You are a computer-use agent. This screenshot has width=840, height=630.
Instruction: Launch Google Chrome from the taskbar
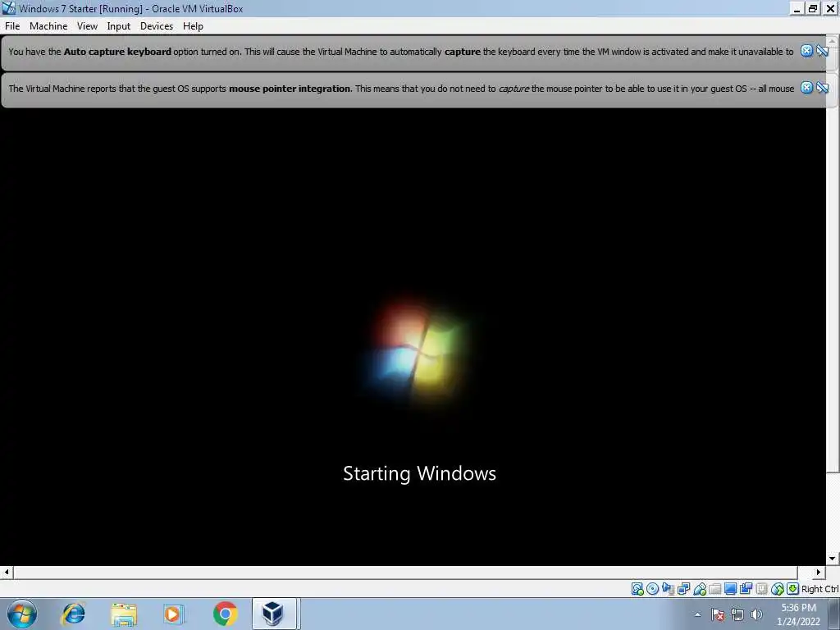225,614
